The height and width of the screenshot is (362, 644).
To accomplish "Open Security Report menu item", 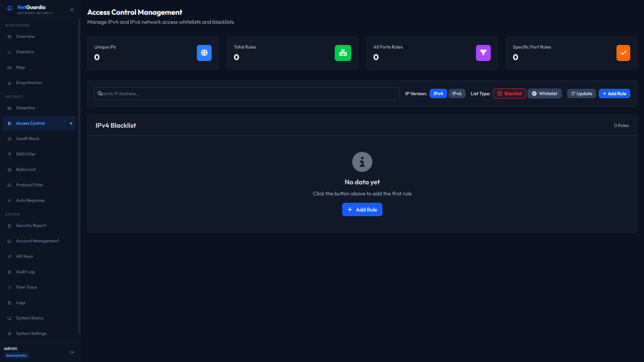I will tap(39, 226).
